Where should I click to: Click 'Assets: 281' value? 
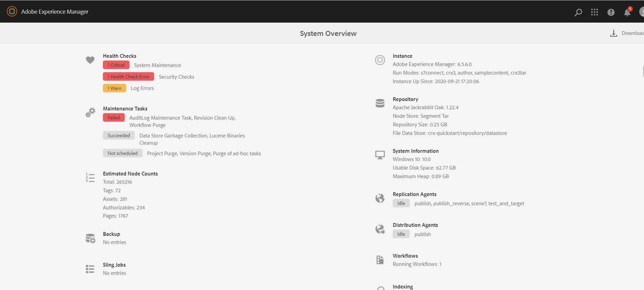pyautogui.click(x=115, y=199)
